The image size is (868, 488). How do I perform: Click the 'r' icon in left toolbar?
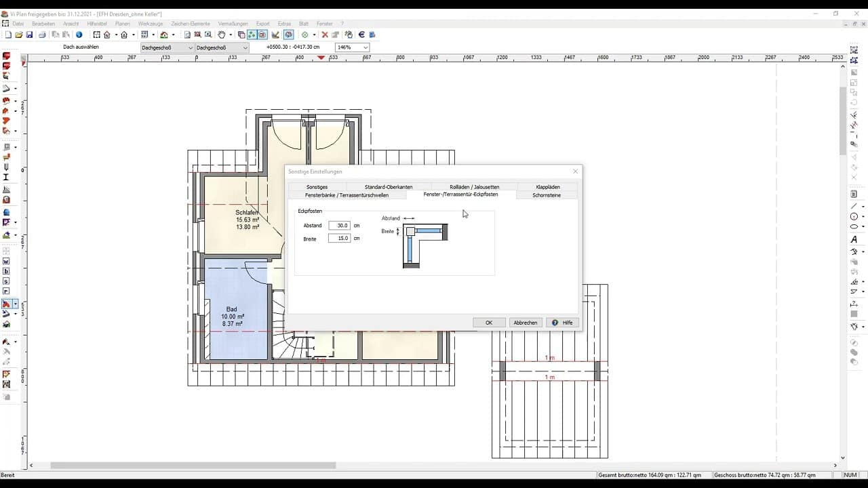[6, 291]
